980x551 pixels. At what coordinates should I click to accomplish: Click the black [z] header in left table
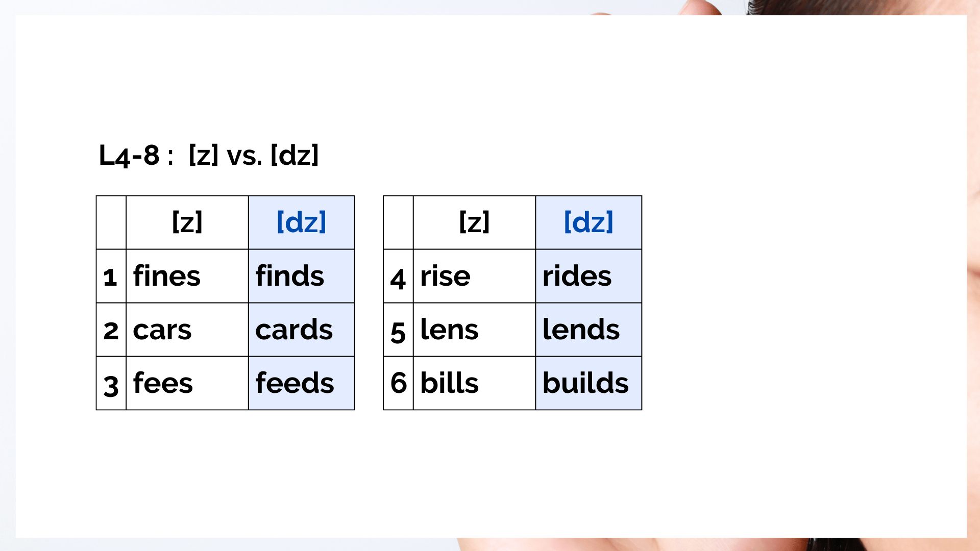click(187, 222)
